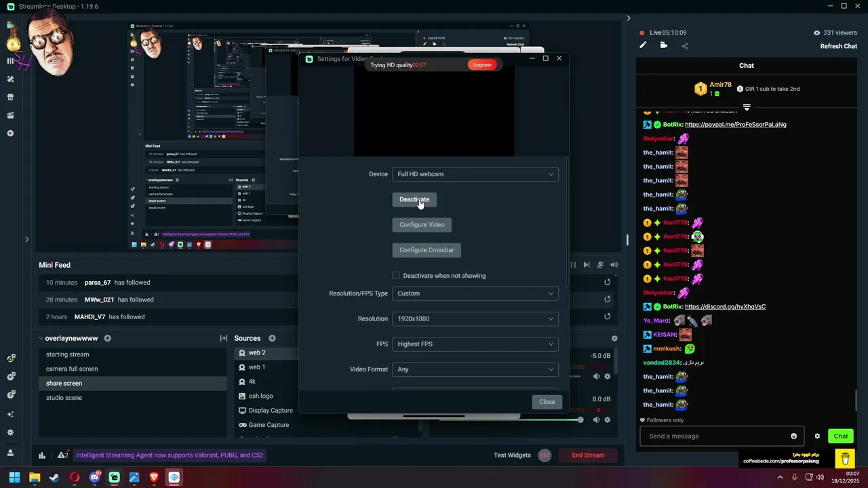Open the notifications warning icon at bottom

[x=62, y=455]
